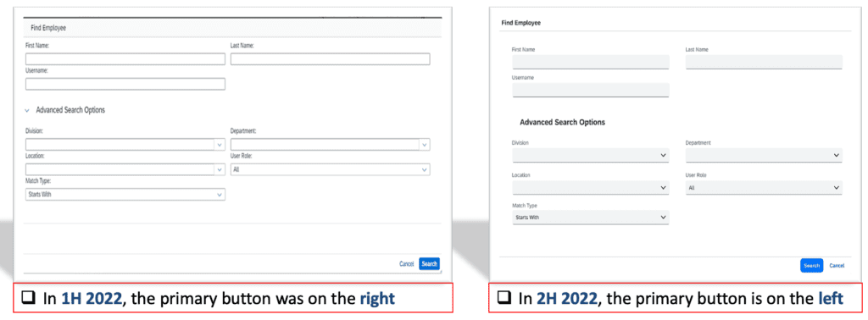Open Division dropdown in left dialog
The image size is (868, 320).
coord(125,145)
